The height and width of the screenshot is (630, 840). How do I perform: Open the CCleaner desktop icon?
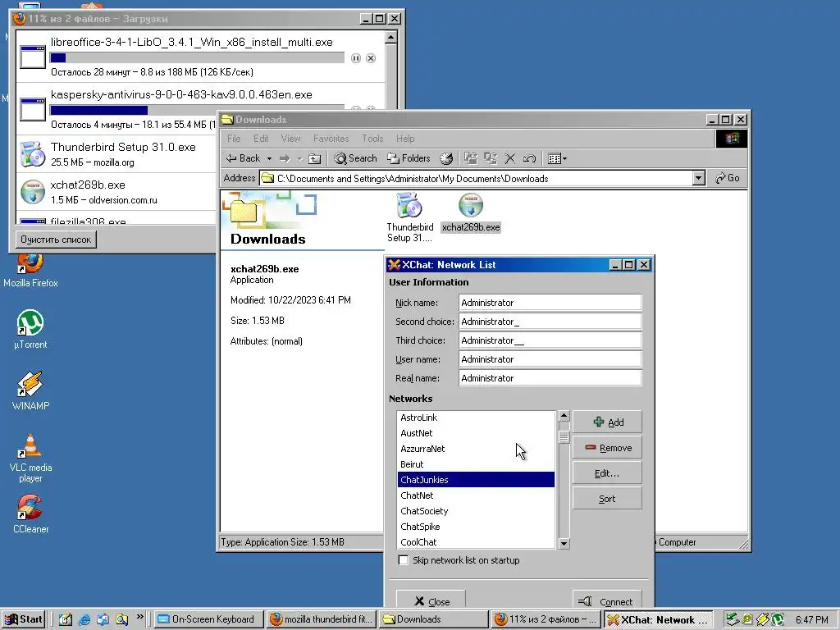pyautogui.click(x=30, y=514)
